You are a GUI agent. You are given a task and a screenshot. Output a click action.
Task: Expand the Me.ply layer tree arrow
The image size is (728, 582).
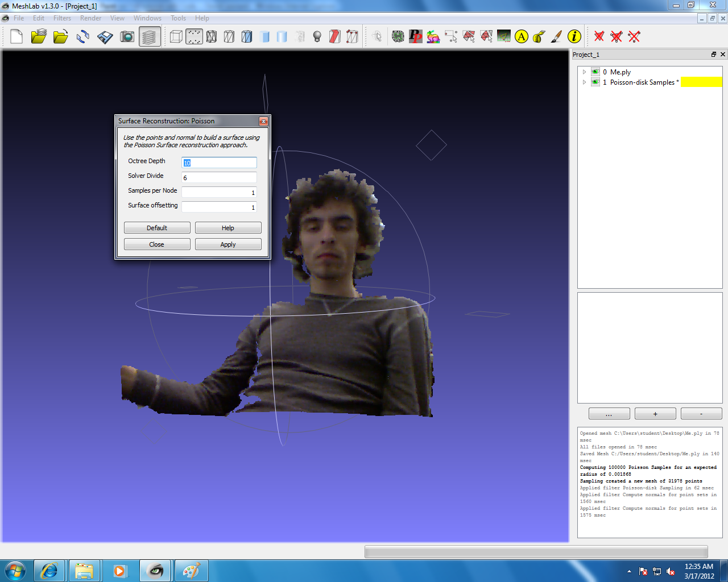tap(584, 72)
